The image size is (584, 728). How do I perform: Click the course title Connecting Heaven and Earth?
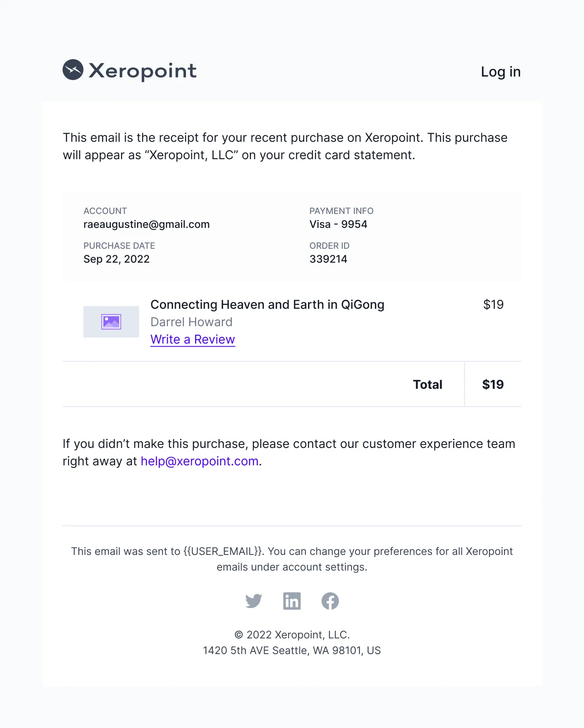point(267,304)
